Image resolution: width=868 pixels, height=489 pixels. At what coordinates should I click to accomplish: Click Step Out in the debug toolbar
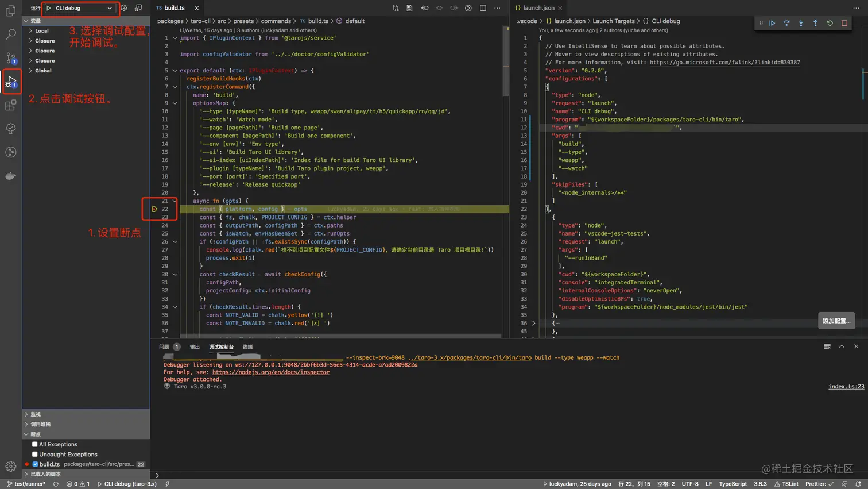point(815,23)
